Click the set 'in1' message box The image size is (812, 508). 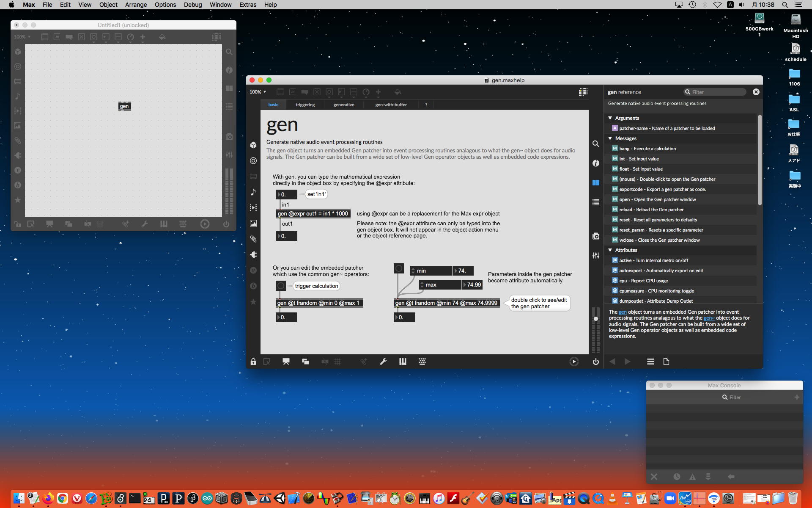pos(316,194)
